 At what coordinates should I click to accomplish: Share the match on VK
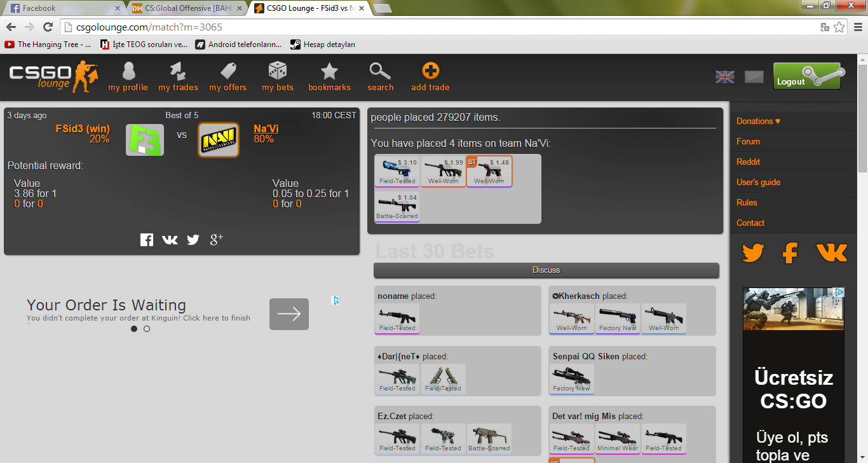tap(170, 240)
